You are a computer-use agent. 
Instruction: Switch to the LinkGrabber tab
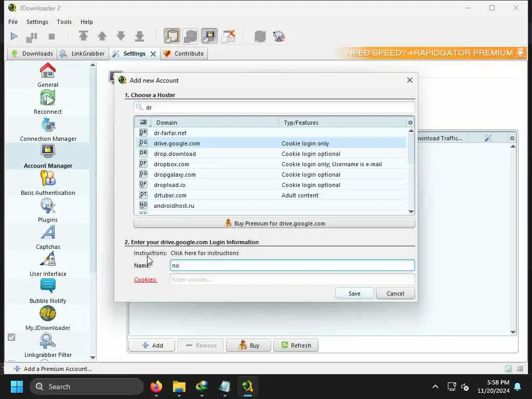click(83, 54)
